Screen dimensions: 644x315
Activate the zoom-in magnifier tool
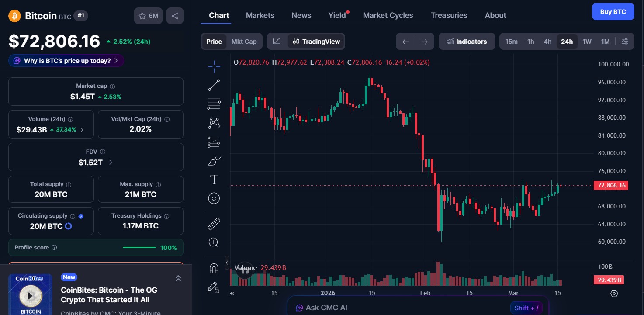click(x=214, y=242)
